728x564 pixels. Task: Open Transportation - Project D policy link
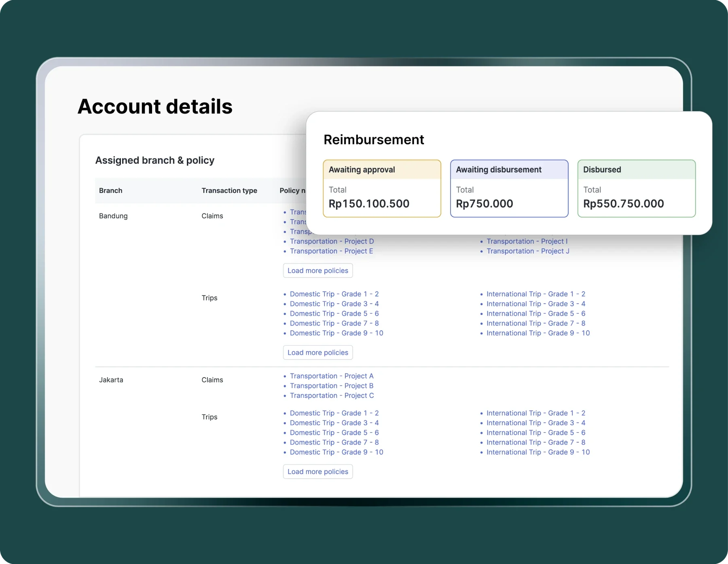point(332,241)
